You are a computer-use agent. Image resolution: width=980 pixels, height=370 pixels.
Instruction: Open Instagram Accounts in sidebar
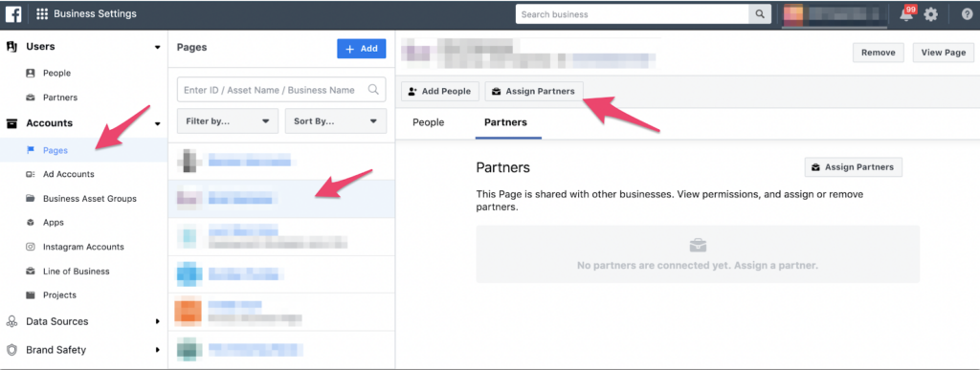point(83,247)
